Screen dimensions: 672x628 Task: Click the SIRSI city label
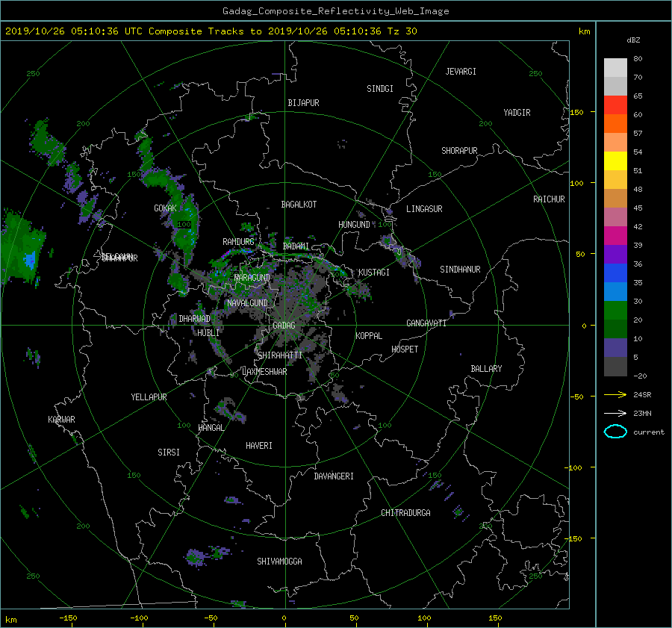click(169, 453)
